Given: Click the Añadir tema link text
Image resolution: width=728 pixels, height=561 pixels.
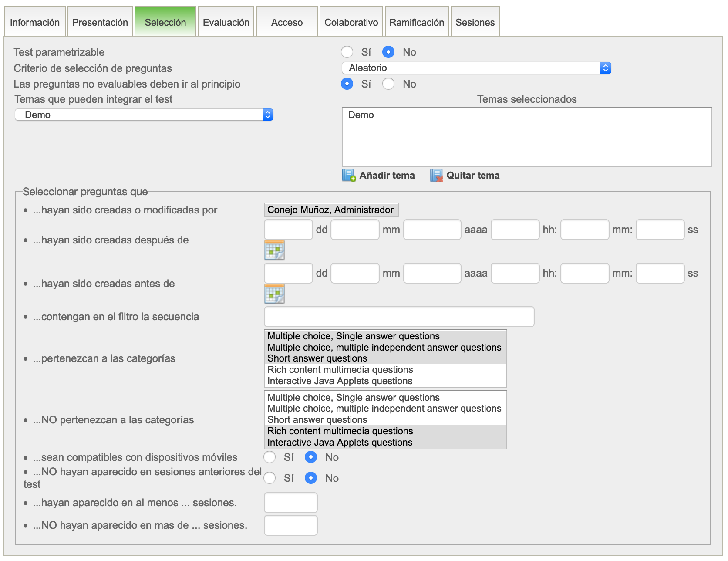Looking at the screenshot, I should point(387,176).
